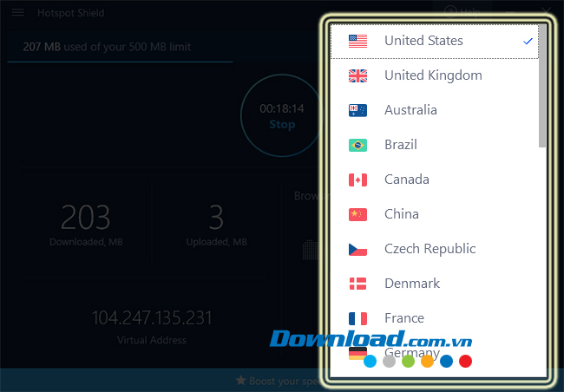Image resolution: width=564 pixels, height=392 pixels.
Task: Click the 3 Uploaded MB value
Action: (217, 217)
